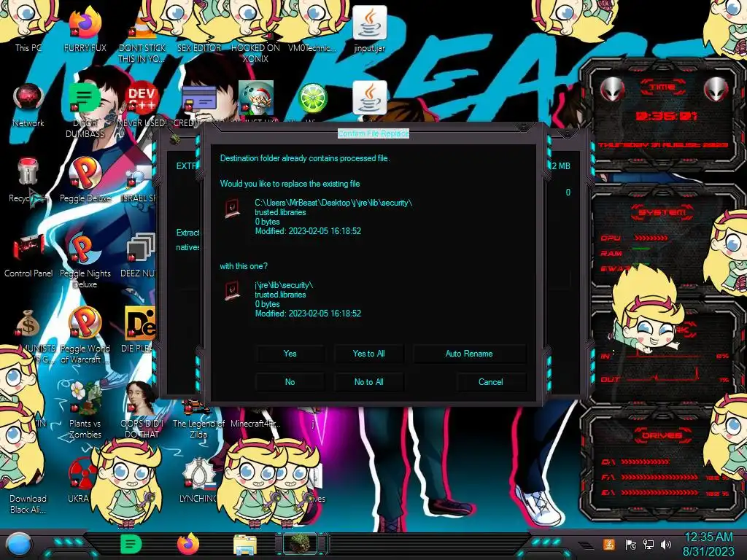Click Yes to replace the file

[x=290, y=354]
